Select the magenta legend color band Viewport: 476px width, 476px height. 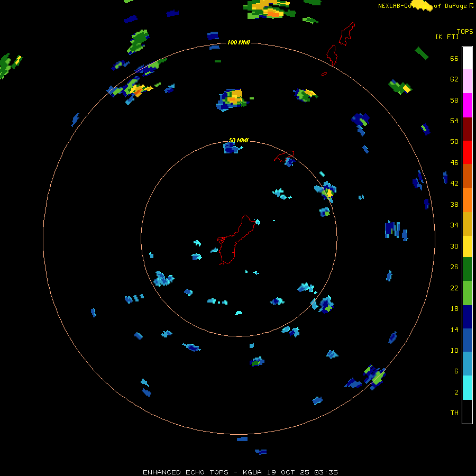click(467, 105)
